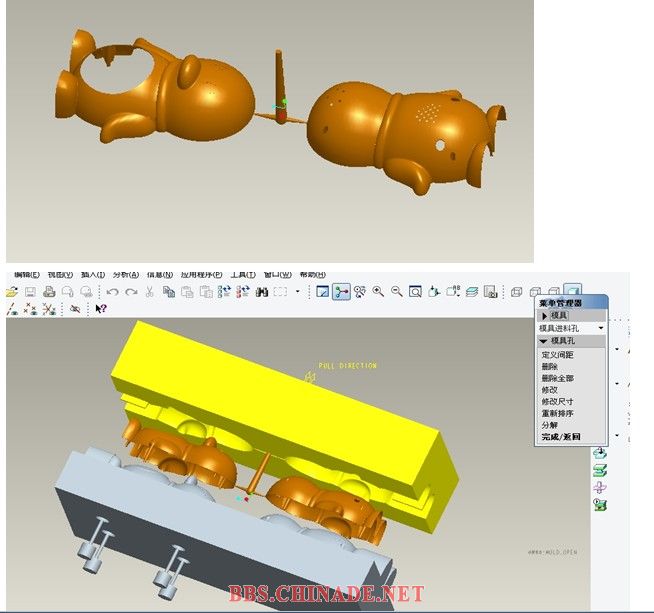This screenshot has height=613, width=654.
Task: Expand the 模具 menu section
Action: (x=544, y=315)
